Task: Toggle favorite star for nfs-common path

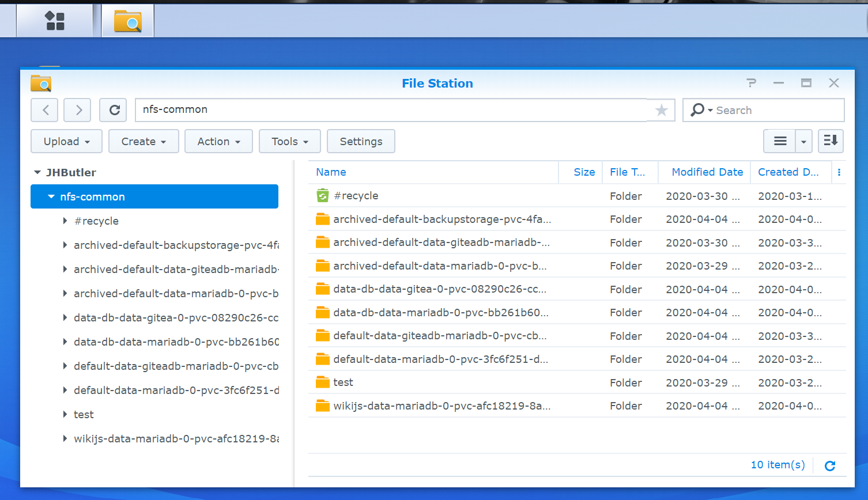Action: tap(661, 110)
